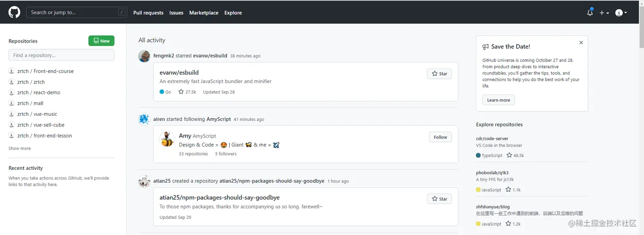Screen dimensions: 644x235
Task: Click the GitHub logo icon
Action: 14,12
